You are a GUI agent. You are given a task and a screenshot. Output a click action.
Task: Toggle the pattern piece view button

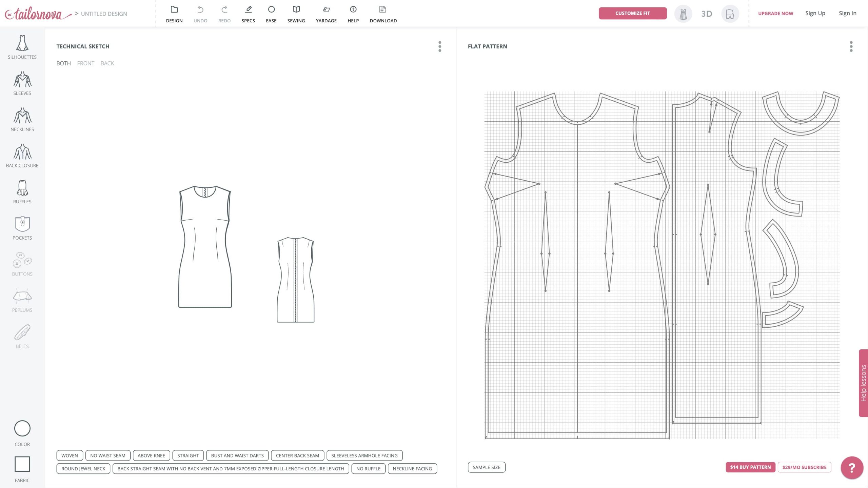(x=730, y=14)
